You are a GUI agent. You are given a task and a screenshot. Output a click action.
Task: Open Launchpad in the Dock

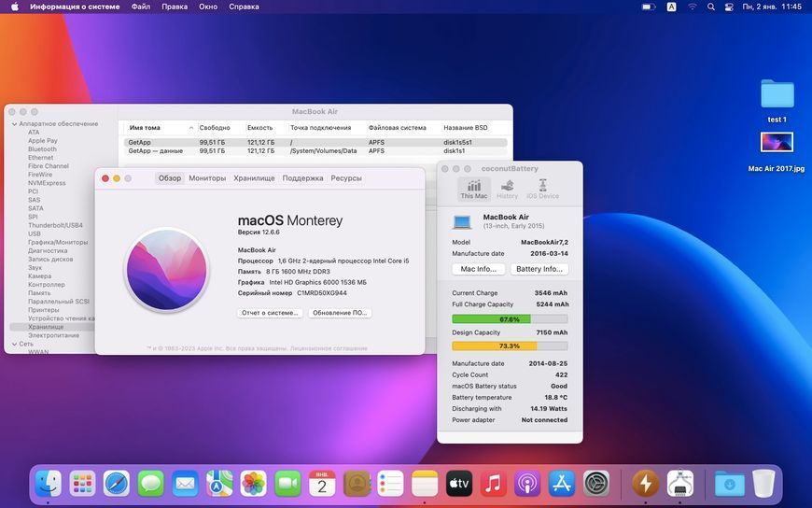click(x=82, y=484)
